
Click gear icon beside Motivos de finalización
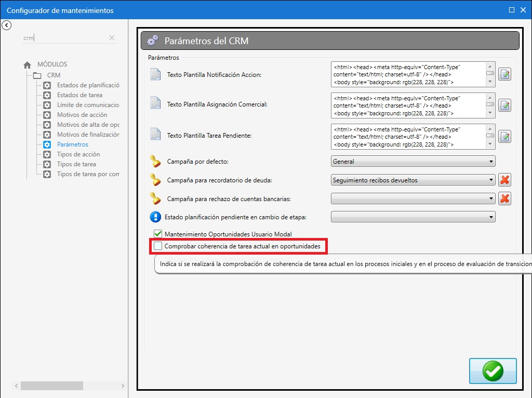pyautogui.click(x=47, y=135)
